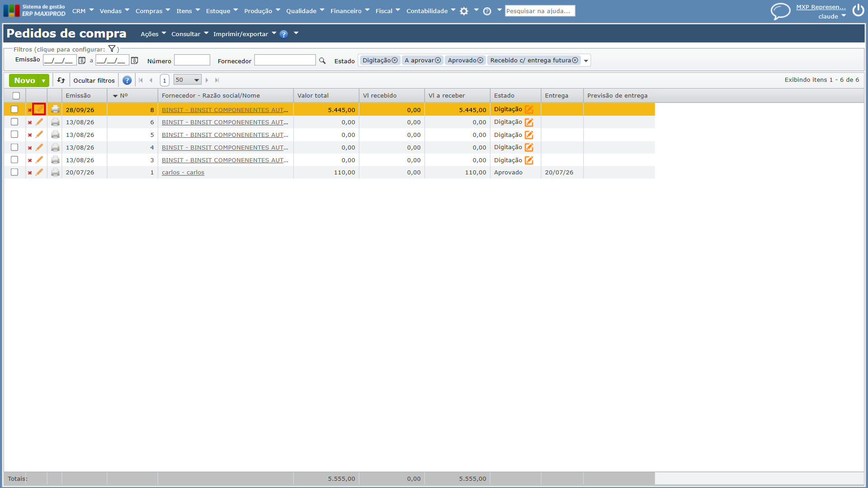This screenshot has height=488, width=868.
Task: Expand the Imprimir/exportar dropdown
Action: point(245,34)
